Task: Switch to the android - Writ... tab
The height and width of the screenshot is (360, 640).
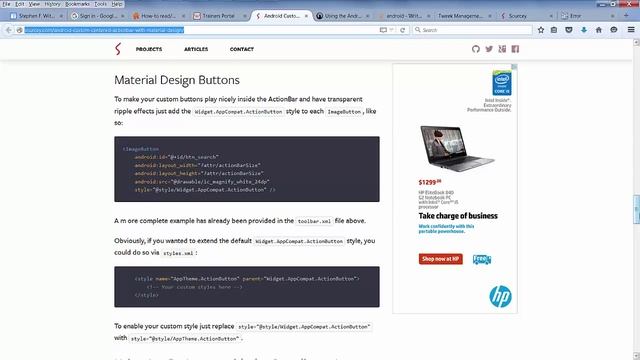Action: pos(403,16)
